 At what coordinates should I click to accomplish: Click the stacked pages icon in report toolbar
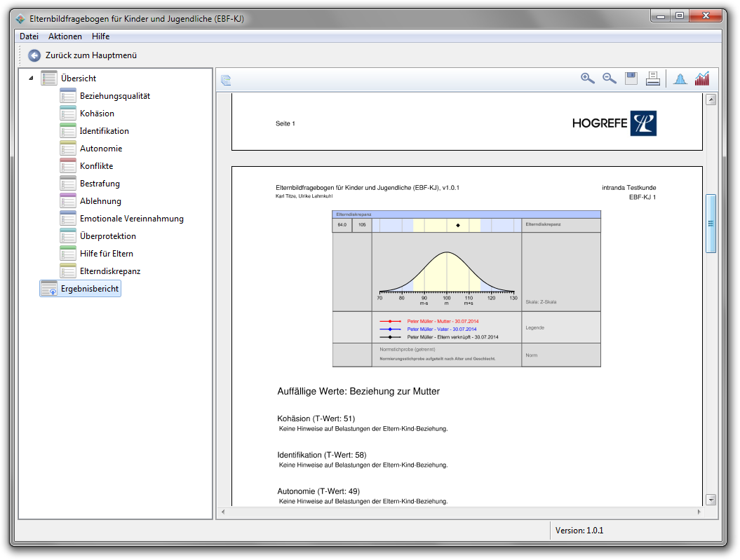226,80
